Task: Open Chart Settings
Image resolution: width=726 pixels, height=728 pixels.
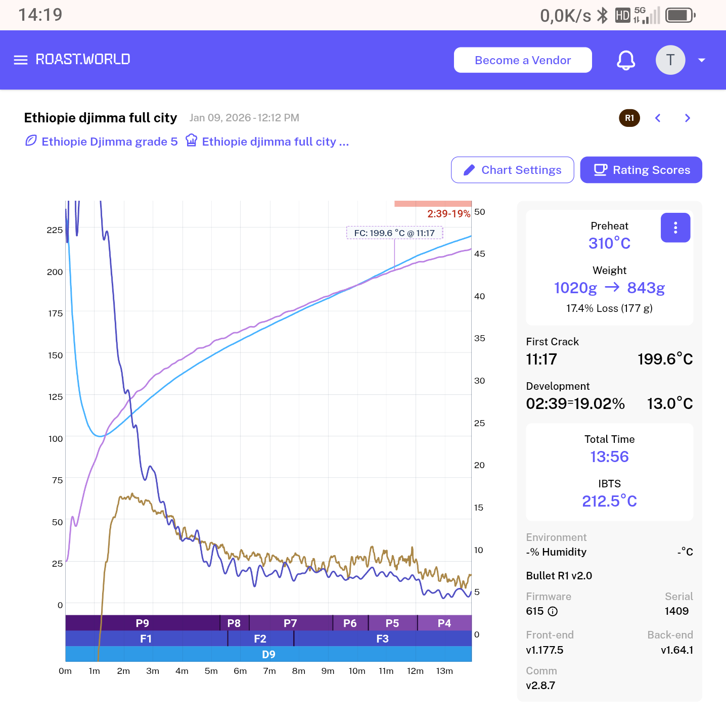Action: click(512, 170)
